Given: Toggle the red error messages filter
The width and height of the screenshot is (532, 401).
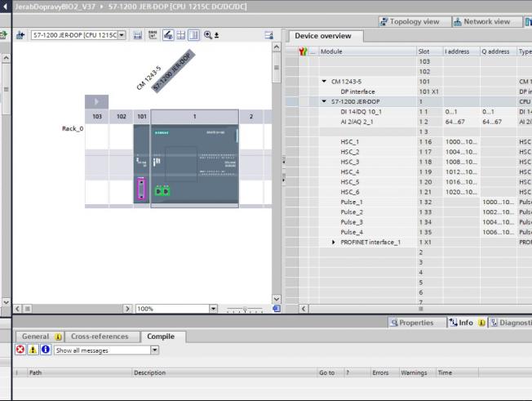Looking at the screenshot, I should point(20,350).
